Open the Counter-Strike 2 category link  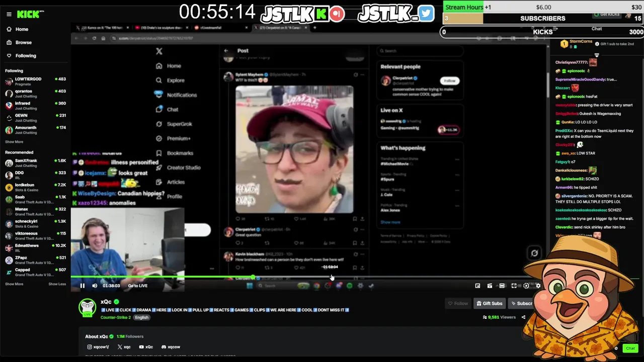pos(116,317)
